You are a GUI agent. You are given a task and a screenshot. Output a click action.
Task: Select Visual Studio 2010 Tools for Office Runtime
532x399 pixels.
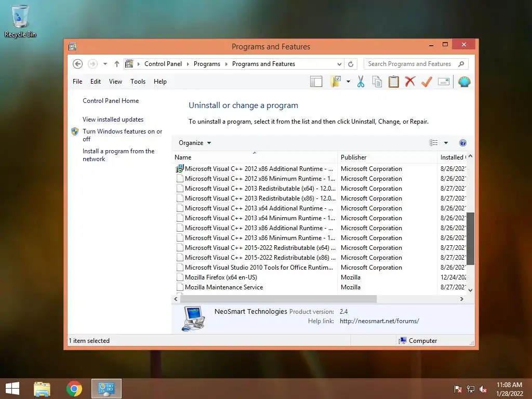click(x=255, y=268)
